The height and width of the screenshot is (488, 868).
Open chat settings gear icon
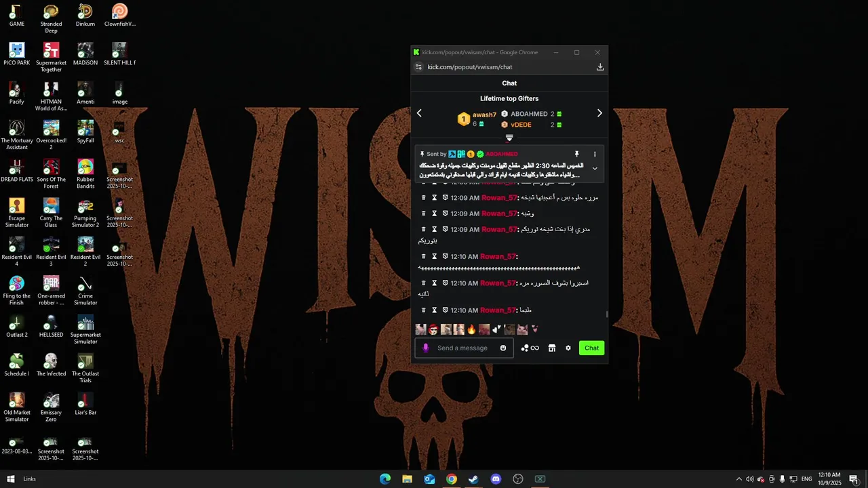pyautogui.click(x=568, y=348)
